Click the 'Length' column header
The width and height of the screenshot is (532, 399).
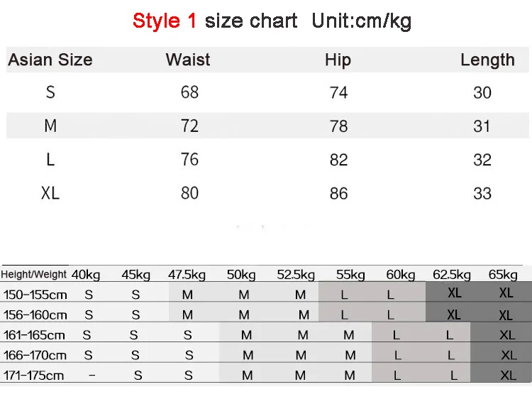click(487, 60)
